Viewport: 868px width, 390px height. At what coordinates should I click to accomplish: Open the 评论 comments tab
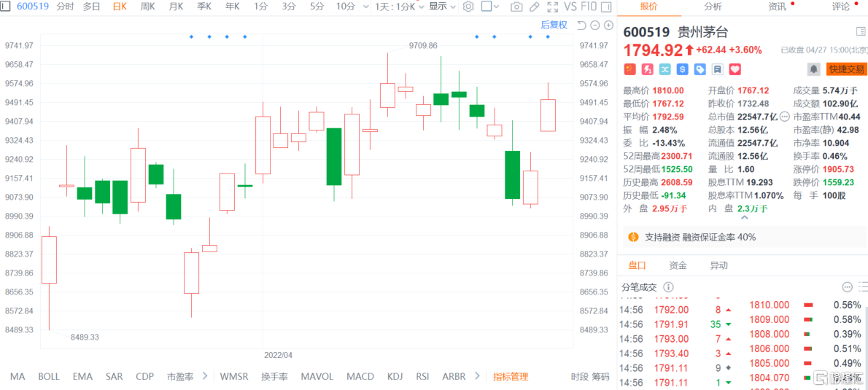click(840, 7)
